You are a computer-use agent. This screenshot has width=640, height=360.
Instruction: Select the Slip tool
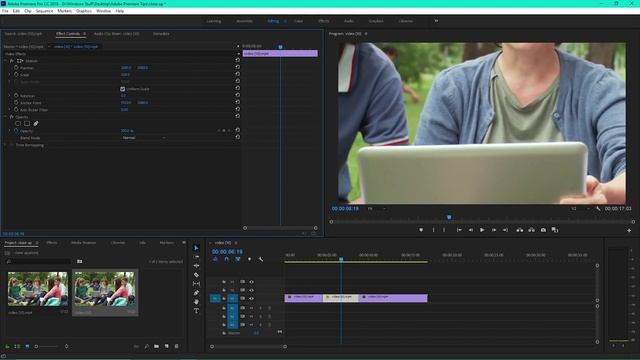pyautogui.click(x=196, y=284)
